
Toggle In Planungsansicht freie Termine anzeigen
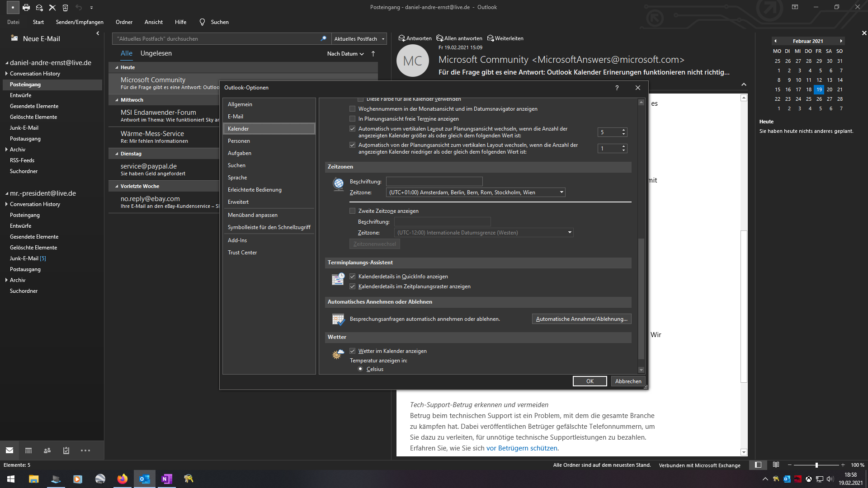click(353, 119)
